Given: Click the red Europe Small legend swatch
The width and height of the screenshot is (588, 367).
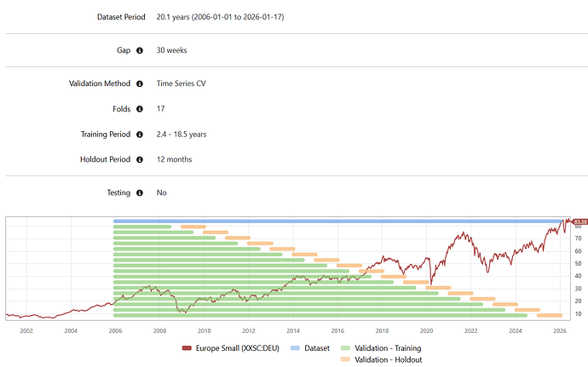Looking at the screenshot, I should point(187,348).
